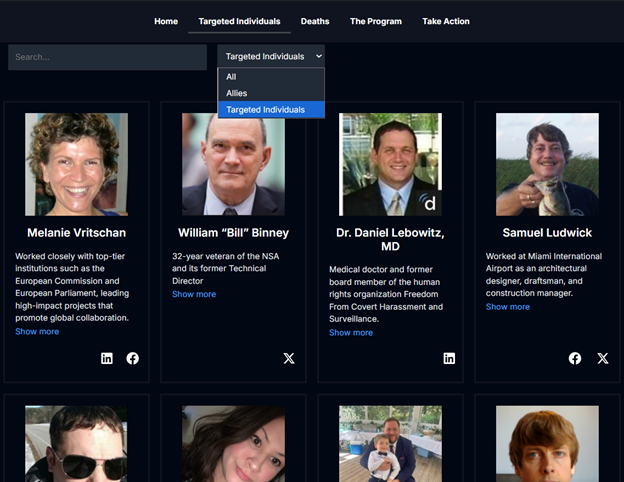
Task: Open Samuel Ludwick's X profile icon
Action: [603, 358]
